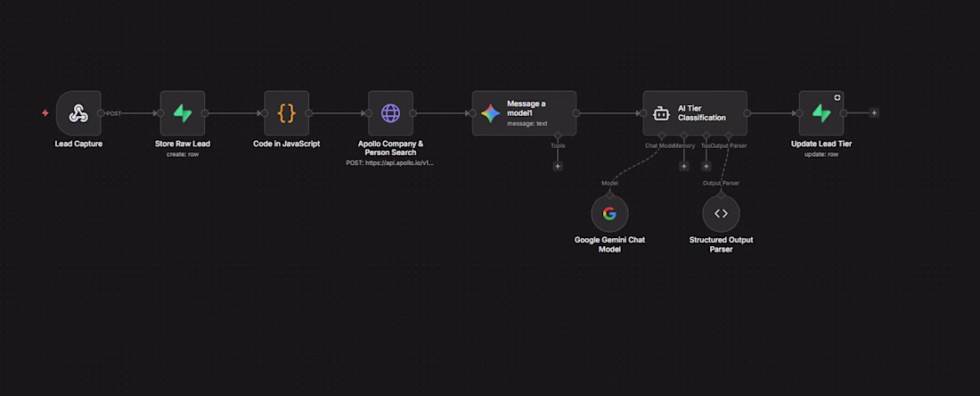Click the output port of Lead Capture
Screen dimensions: 980x396
pyautogui.click(x=101, y=113)
